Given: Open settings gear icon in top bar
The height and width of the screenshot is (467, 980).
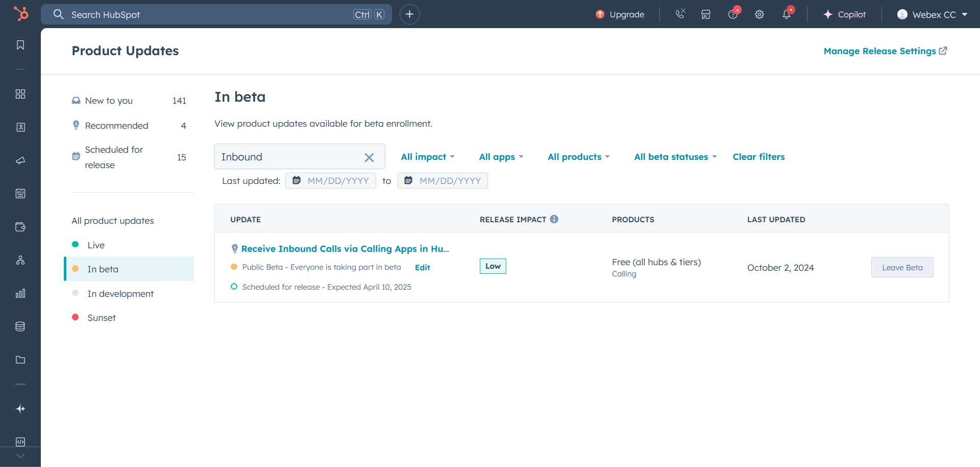Looking at the screenshot, I should coord(759,14).
